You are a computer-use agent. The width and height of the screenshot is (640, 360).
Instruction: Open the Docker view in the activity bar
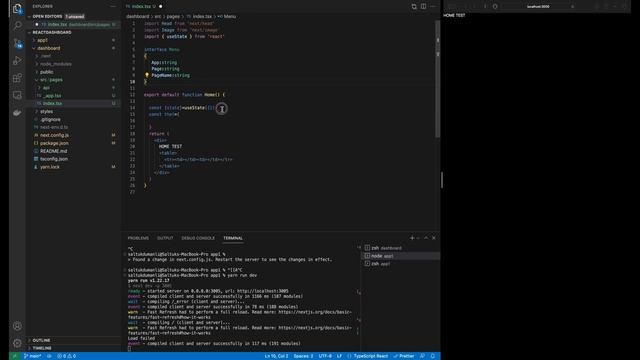17,112
